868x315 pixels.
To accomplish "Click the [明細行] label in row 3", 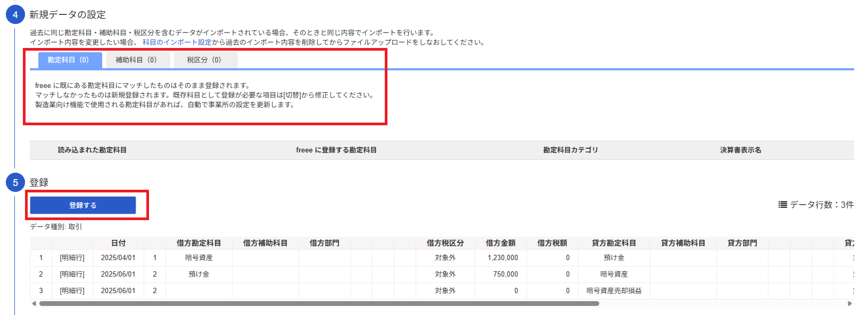I will coord(72,291).
